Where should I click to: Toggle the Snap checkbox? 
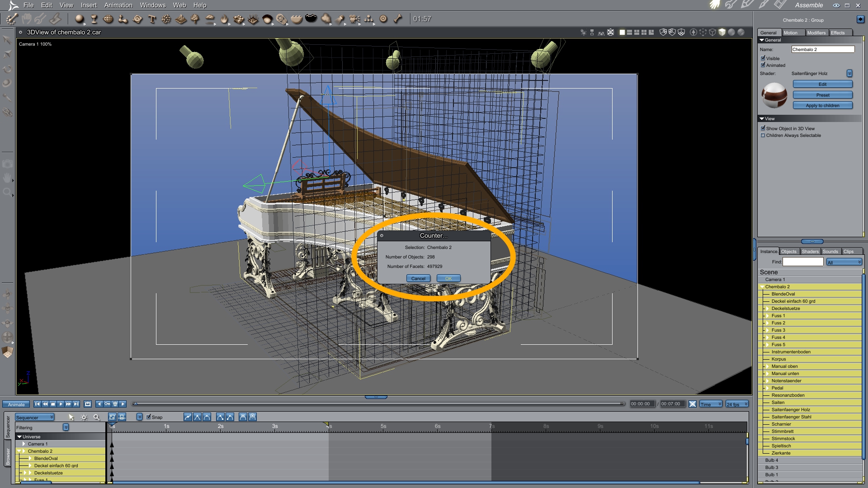(x=149, y=417)
